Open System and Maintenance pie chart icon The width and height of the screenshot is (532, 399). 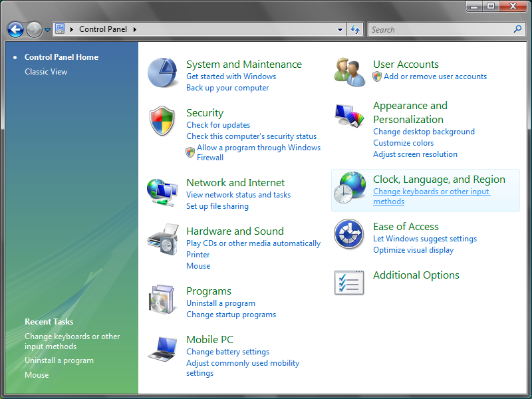click(162, 72)
